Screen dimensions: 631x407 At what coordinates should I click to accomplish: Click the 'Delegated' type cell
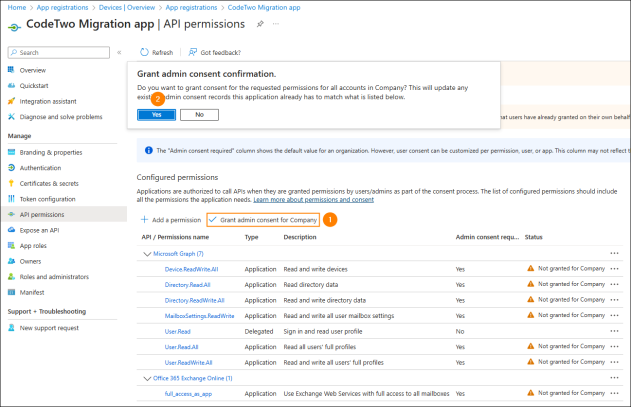click(x=259, y=331)
